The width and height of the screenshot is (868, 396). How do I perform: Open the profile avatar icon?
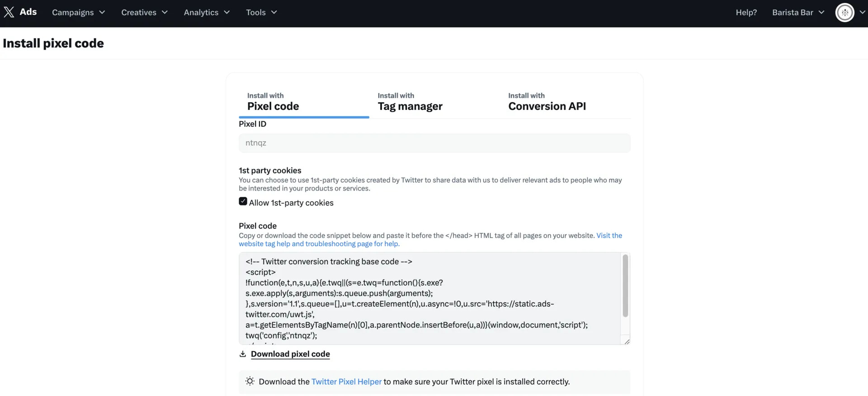[844, 13]
